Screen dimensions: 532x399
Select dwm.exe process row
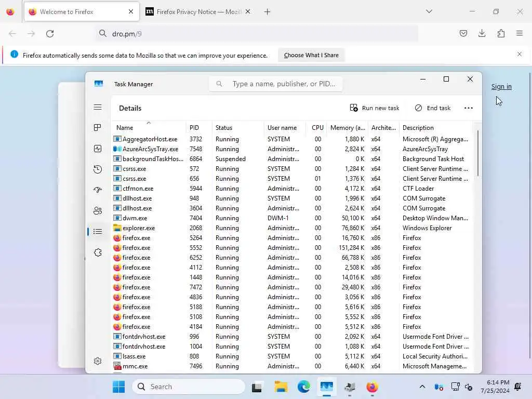(x=292, y=218)
